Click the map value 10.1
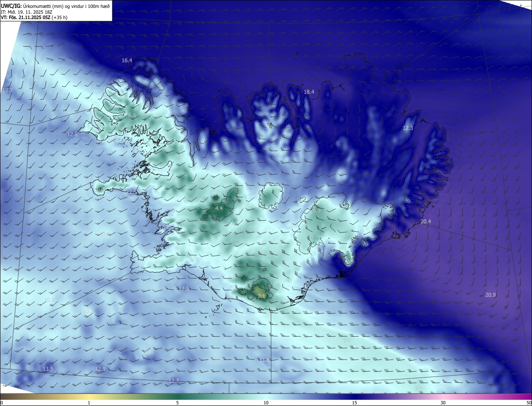The image size is (532, 406). pyautogui.click(x=49, y=300)
